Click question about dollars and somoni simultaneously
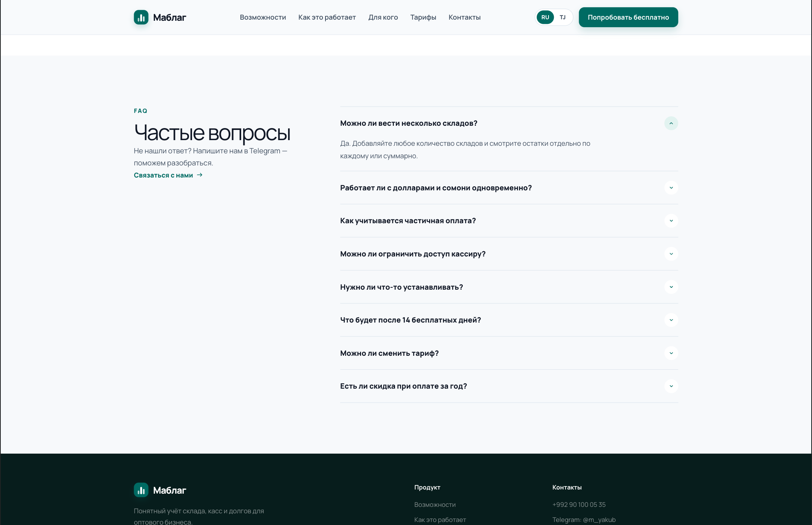The width and height of the screenshot is (812, 525). tap(436, 188)
